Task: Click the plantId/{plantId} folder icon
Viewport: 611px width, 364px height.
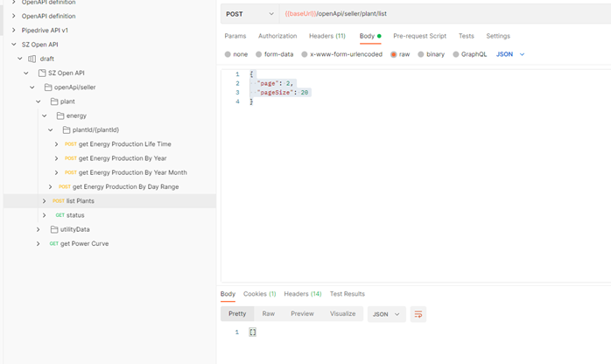Action: click(x=67, y=130)
